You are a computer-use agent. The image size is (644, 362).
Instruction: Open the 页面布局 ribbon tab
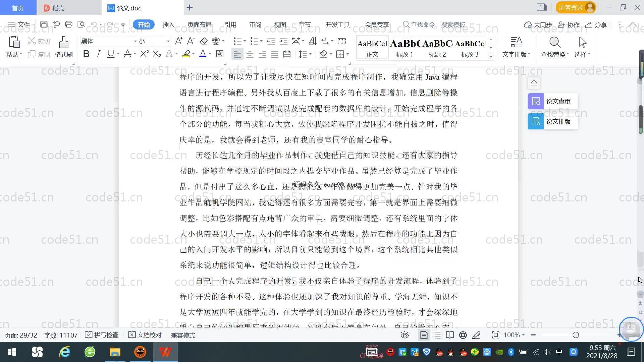[199, 25]
